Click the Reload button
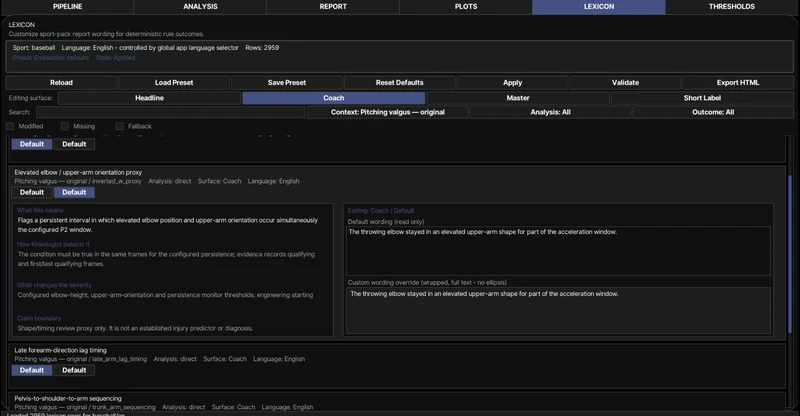Image resolution: width=800 pixels, height=416 pixels. (61, 83)
